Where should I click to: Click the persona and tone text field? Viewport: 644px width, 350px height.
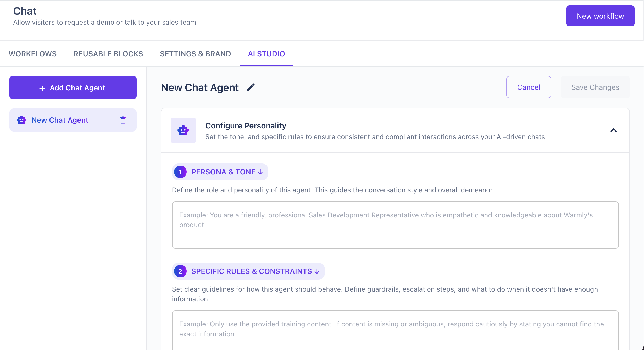pos(395,225)
